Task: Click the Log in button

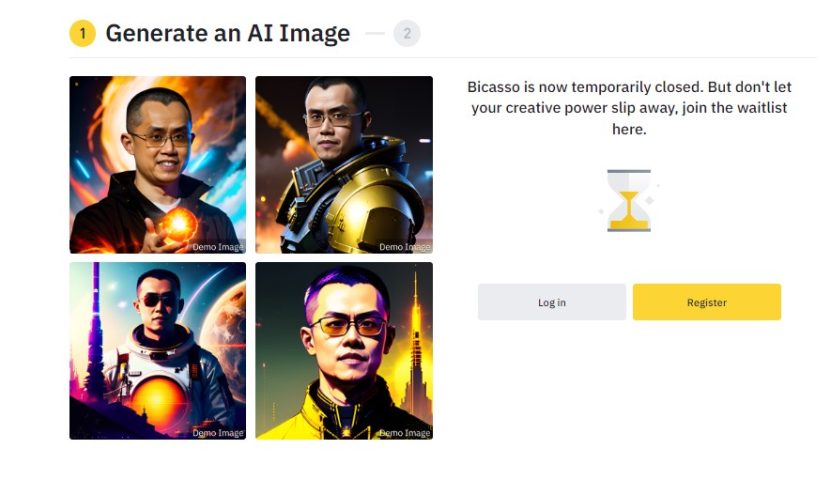Action: click(552, 302)
